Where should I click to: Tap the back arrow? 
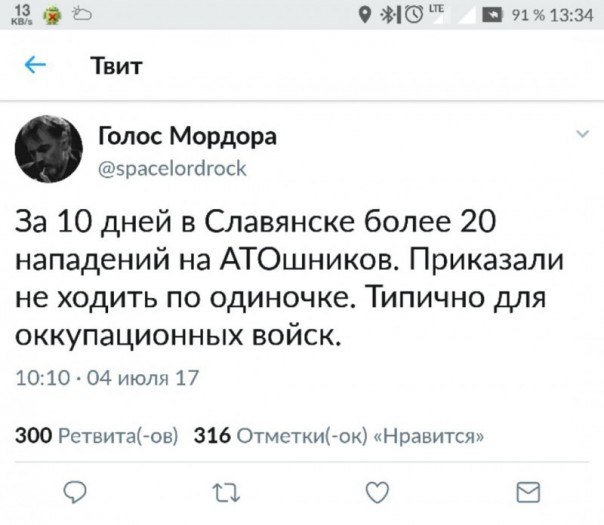pyautogui.click(x=34, y=66)
